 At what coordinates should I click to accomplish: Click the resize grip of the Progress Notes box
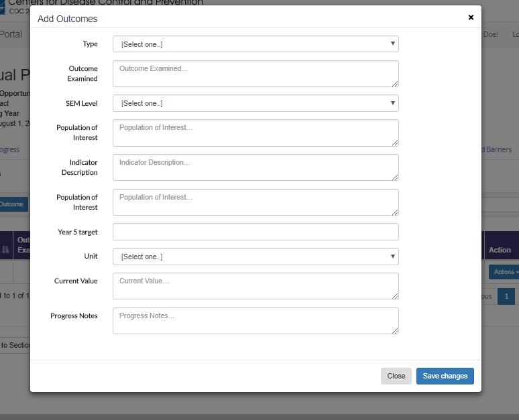[x=395, y=330]
